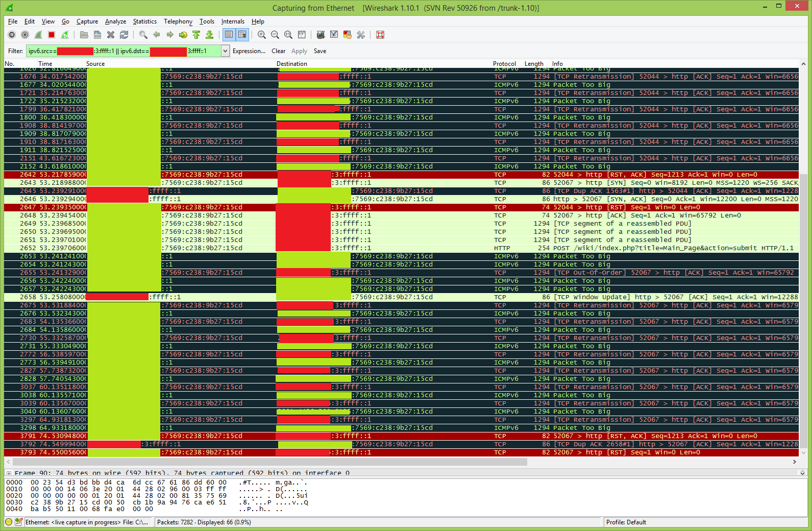The image size is (812, 531).
Task: Go back in packet history
Action: pyautogui.click(x=157, y=35)
